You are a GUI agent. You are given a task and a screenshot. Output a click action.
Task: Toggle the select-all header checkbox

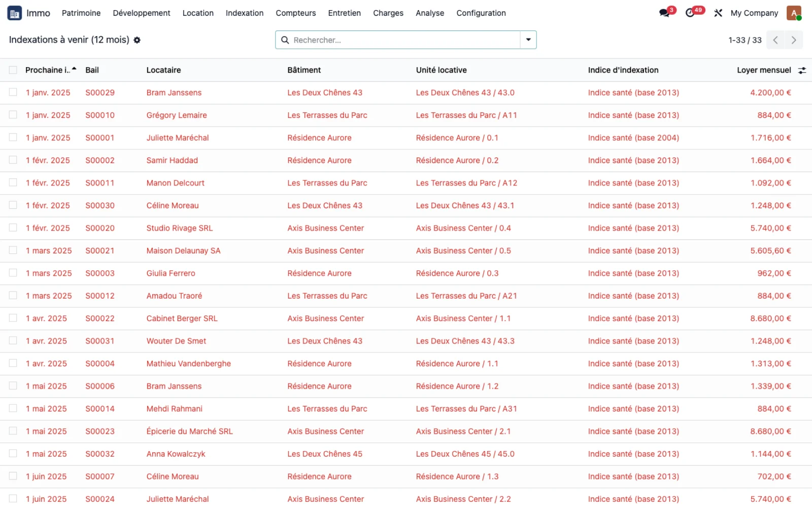coord(13,70)
